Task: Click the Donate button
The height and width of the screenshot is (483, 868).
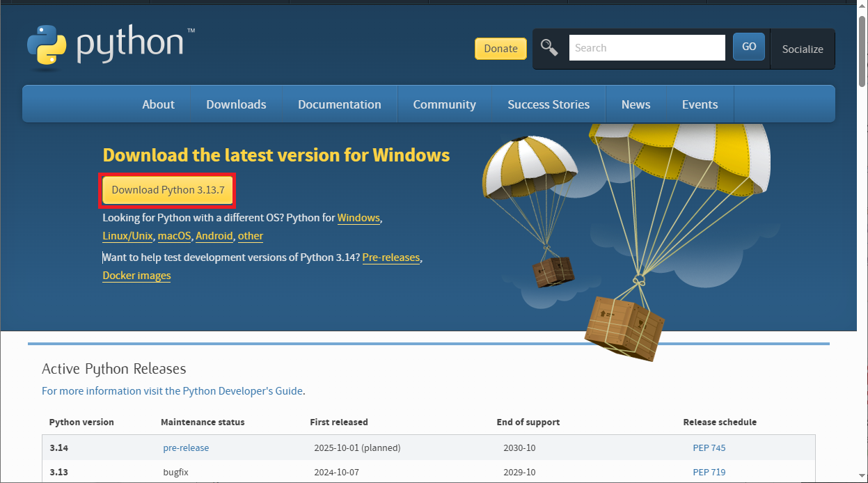Action: [x=500, y=48]
